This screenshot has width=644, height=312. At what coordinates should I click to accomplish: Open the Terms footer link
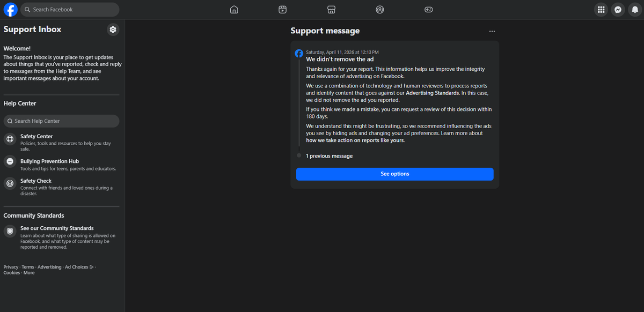[28, 267]
